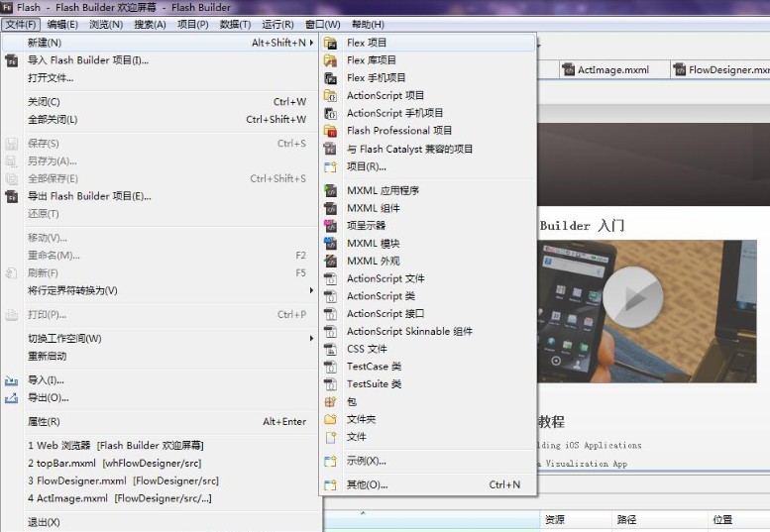
Task: Click the 资源 column header
Action: tap(555, 519)
